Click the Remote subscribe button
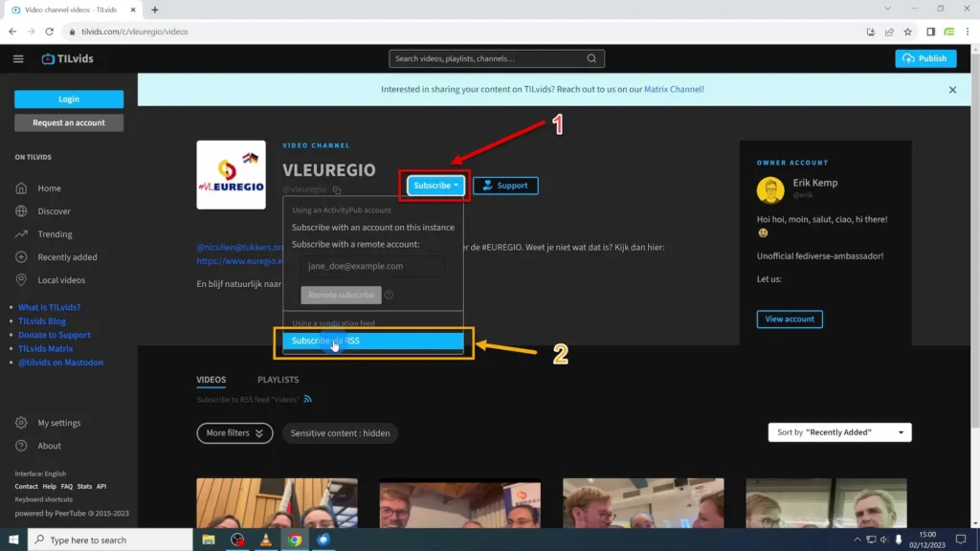Image resolution: width=980 pixels, height=551 pixels. pyautogui.click(x=342, y=295)
